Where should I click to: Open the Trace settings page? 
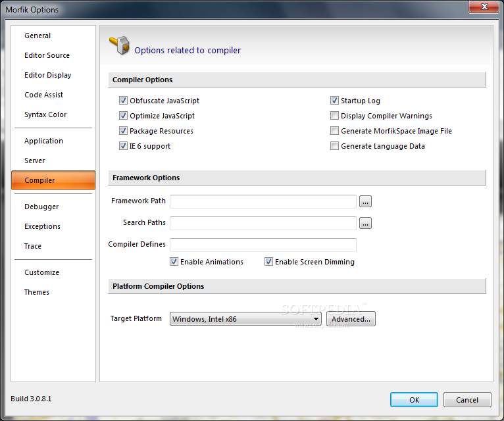tap(33, 246)
